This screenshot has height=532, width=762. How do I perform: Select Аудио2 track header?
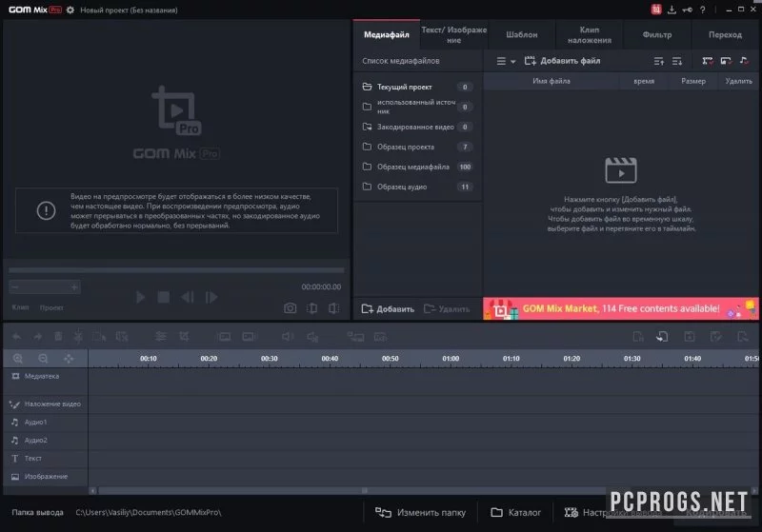click(x=45, y=441)
